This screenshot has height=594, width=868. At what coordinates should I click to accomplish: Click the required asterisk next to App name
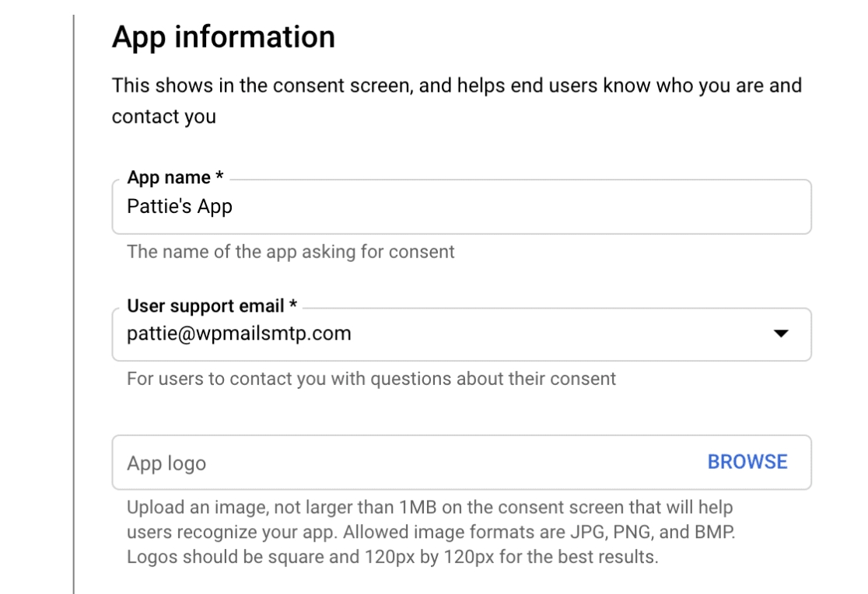coord(220,178)
